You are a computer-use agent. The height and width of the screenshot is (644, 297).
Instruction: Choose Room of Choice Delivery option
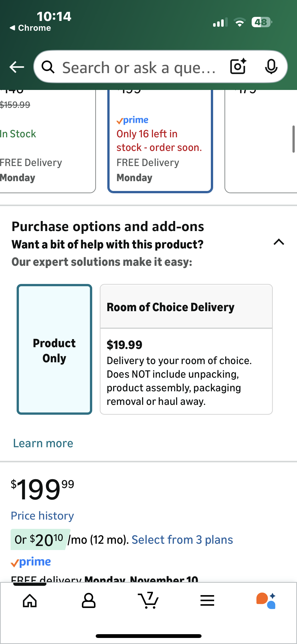tap(186, 349)
